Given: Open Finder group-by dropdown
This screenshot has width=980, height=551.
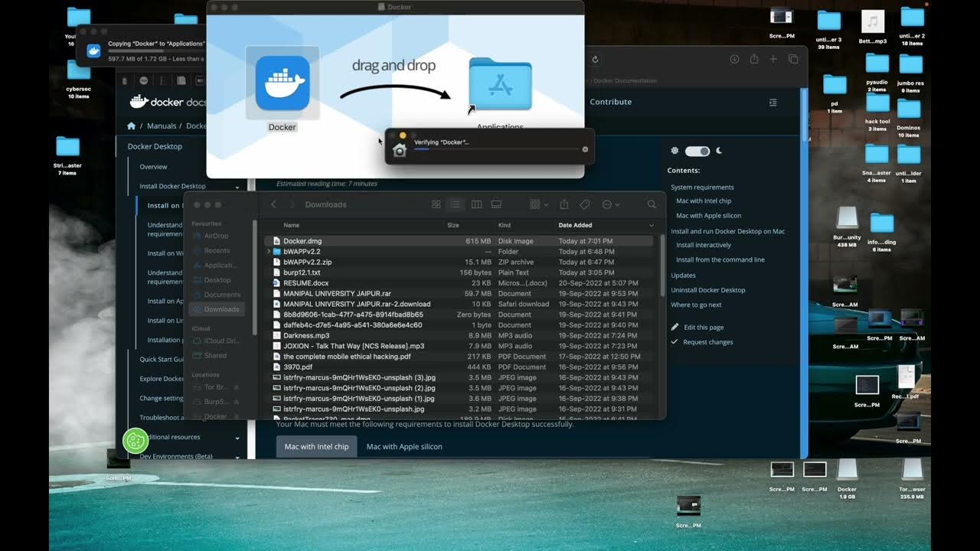Looking at the screenshot, I should 539,204.
